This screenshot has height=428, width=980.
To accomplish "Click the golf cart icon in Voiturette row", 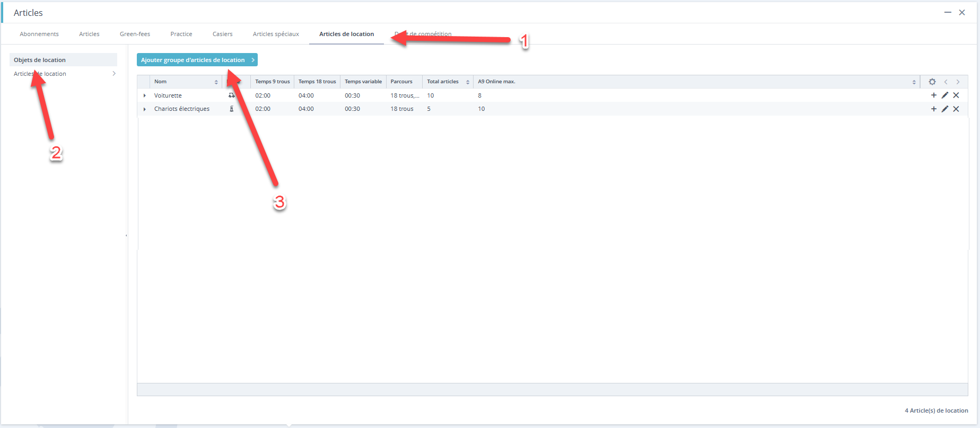I will 232,95.
